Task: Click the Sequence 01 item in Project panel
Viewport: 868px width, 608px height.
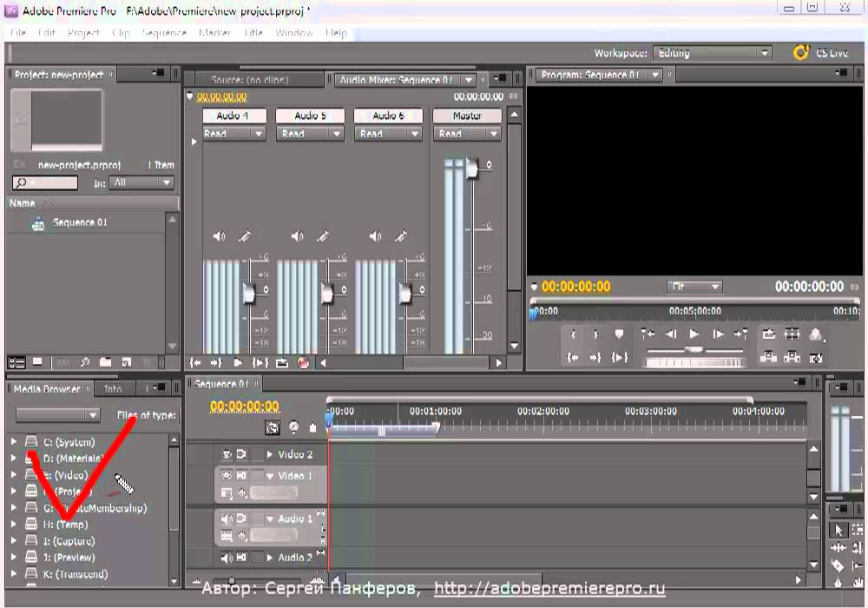Action: (80, 222)
